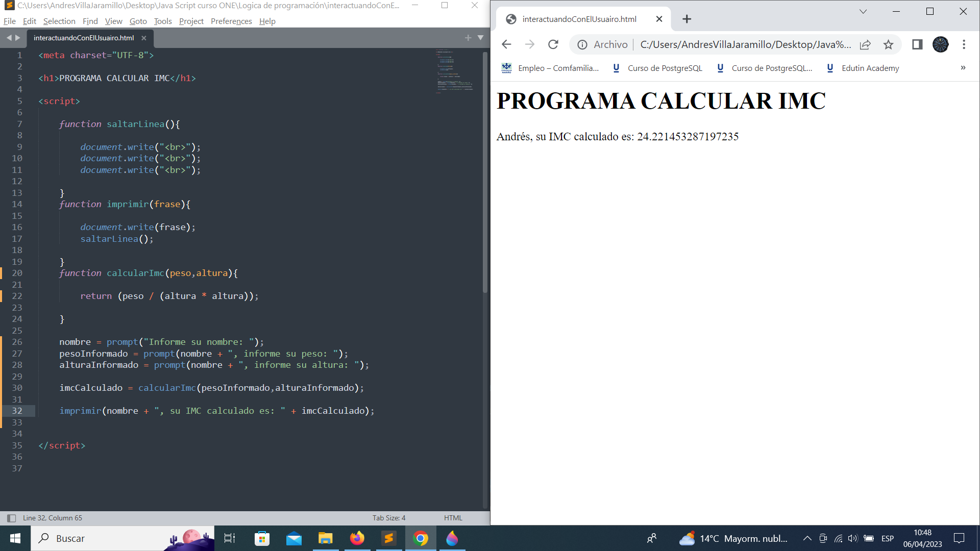
Task: Open Chrome side panel icon
Action: (917, 44)
